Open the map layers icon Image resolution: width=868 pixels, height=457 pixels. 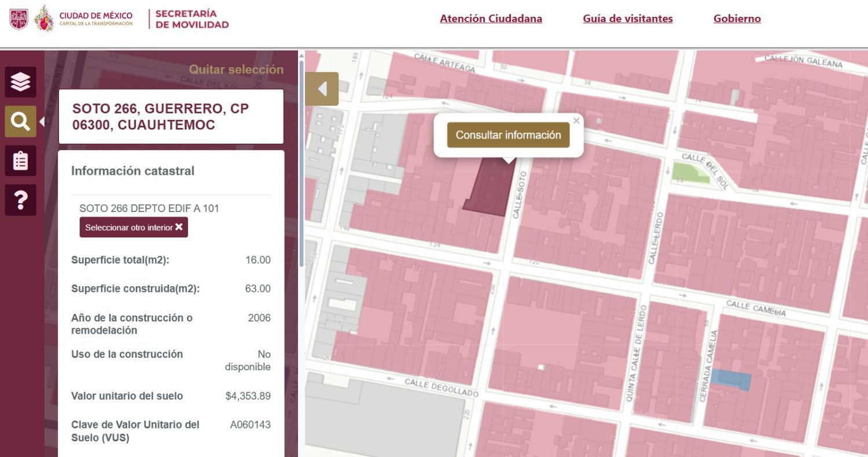pyautogui.click(x=21, y=82)
